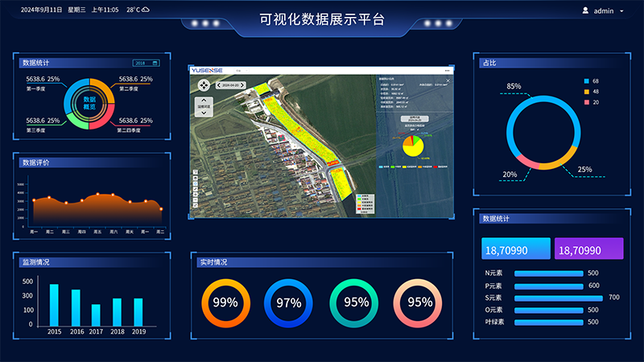Click the user avatar icon beside admin
The image size is (644, 362).
click(x=584, y=10)
